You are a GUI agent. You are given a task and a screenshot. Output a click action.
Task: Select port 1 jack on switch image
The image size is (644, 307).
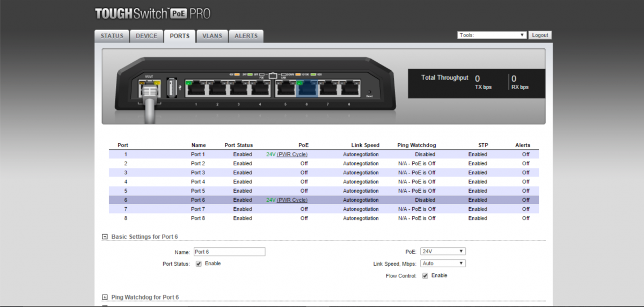(196, 87)
